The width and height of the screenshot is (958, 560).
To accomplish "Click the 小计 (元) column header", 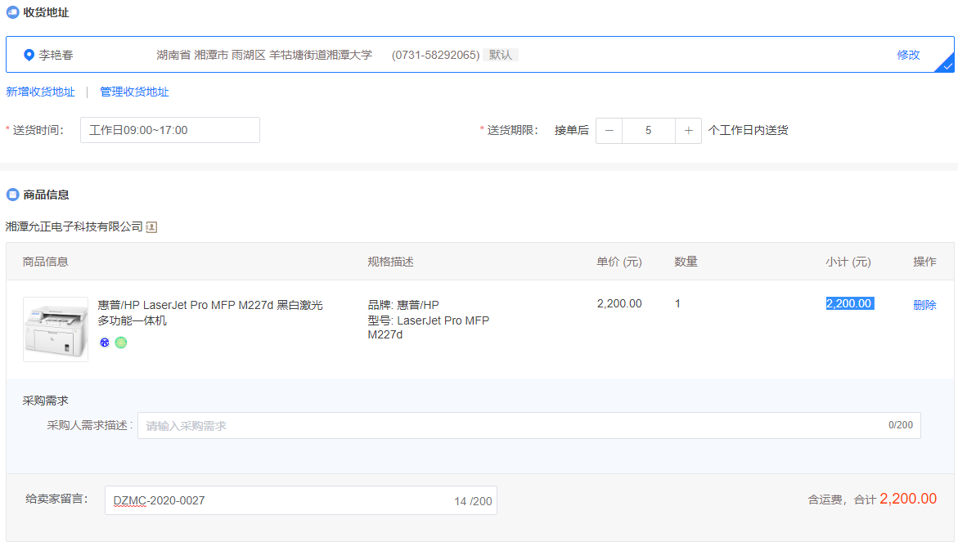I will tap(848, 262).
